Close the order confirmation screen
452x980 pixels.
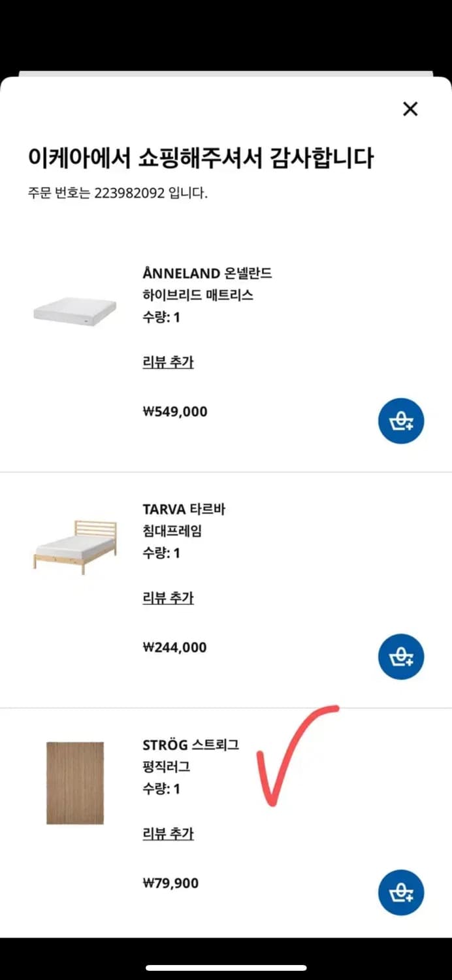(410, 109)
